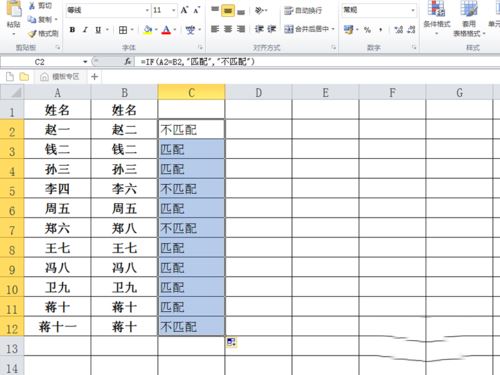500x375 pixels.
Task: Toggle Italic formatting button
Action: (x=85, y=30)
